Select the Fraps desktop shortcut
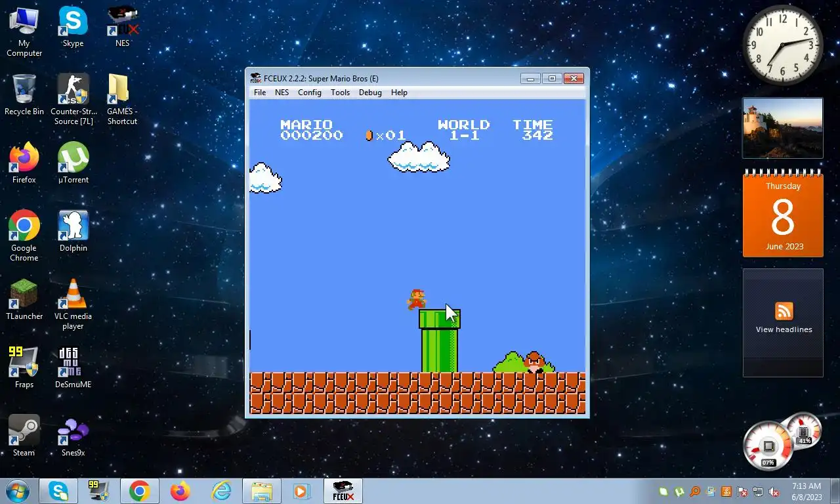The height and width of the screenshot is (504, 840). pos(24,368)
